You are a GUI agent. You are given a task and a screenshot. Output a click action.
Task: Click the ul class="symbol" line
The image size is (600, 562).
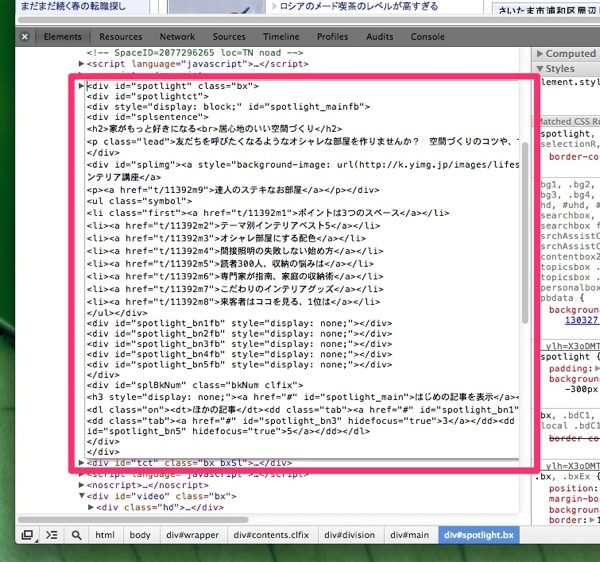click(139, 201)
